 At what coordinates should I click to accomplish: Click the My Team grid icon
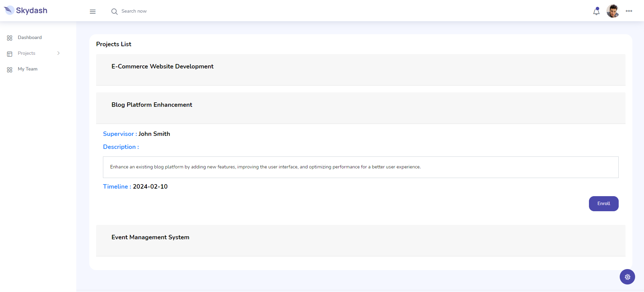point(10,69)
